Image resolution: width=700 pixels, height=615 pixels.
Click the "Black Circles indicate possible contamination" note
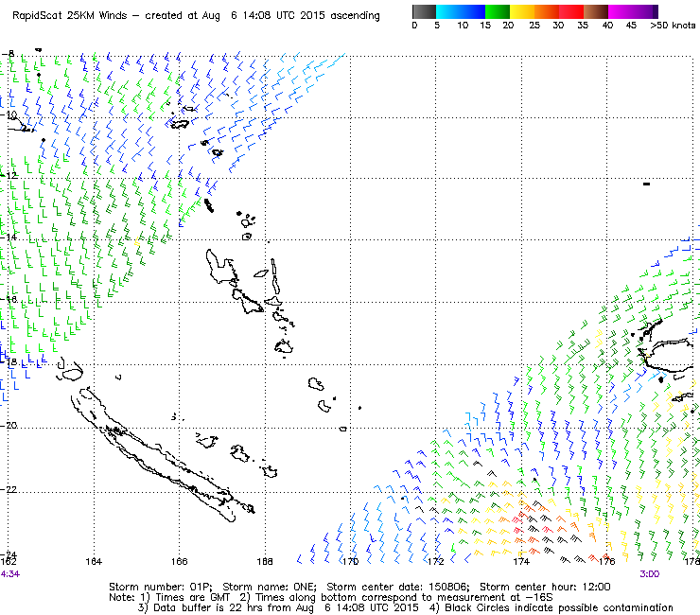(559, 607)
